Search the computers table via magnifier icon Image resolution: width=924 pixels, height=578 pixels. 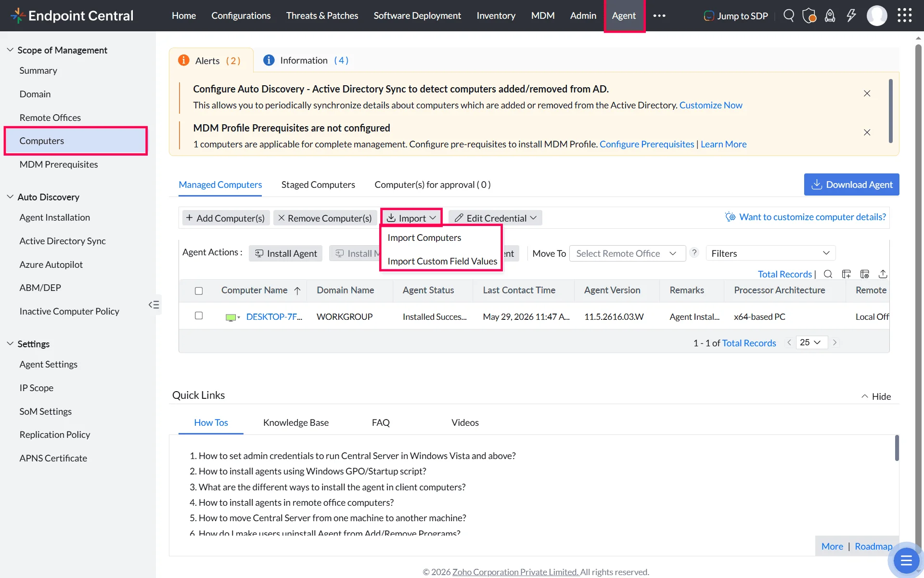[828, 274]
